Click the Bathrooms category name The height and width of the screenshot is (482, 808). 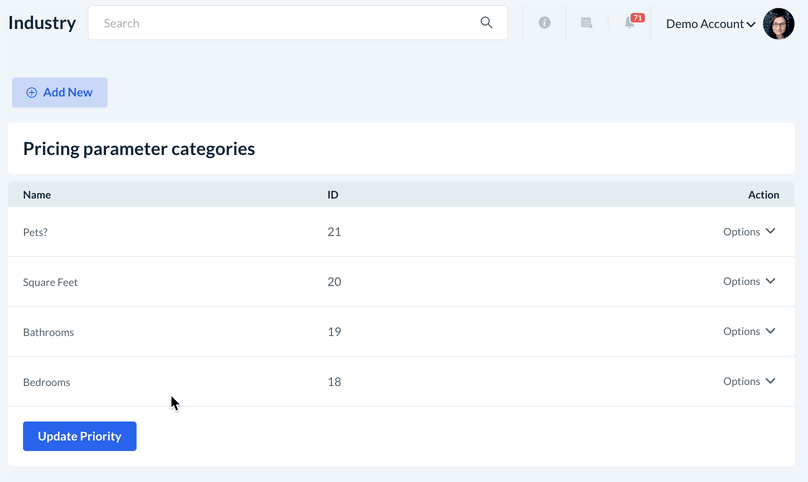(48, 332)
